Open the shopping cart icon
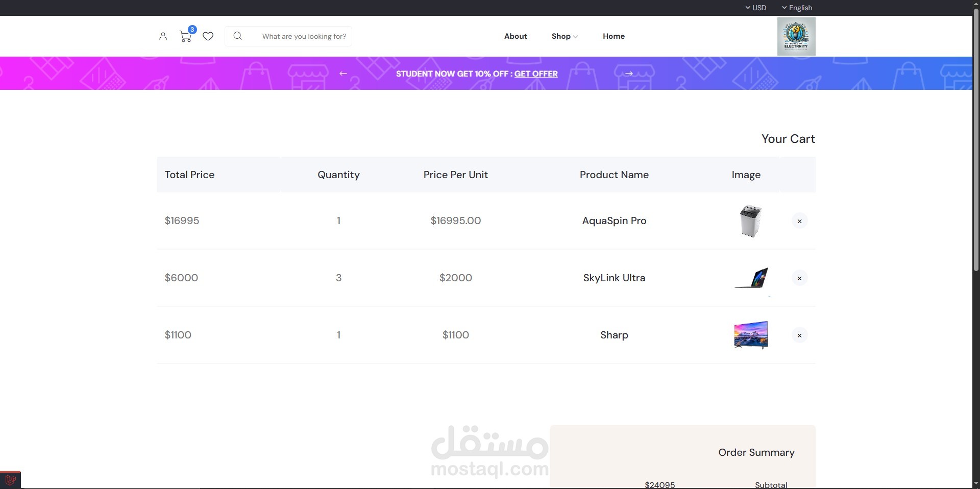The width and height of the screenshot is (980, 489). 185,36
